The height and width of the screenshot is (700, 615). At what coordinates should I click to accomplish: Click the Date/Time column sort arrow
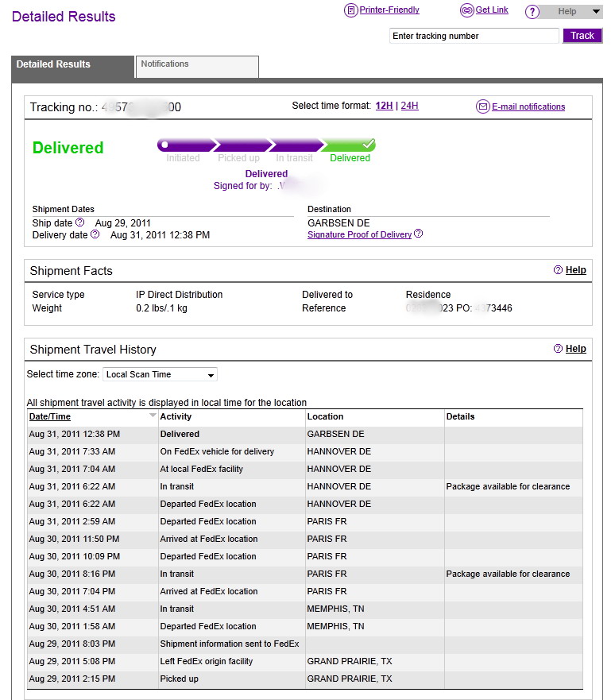(153, 416)
